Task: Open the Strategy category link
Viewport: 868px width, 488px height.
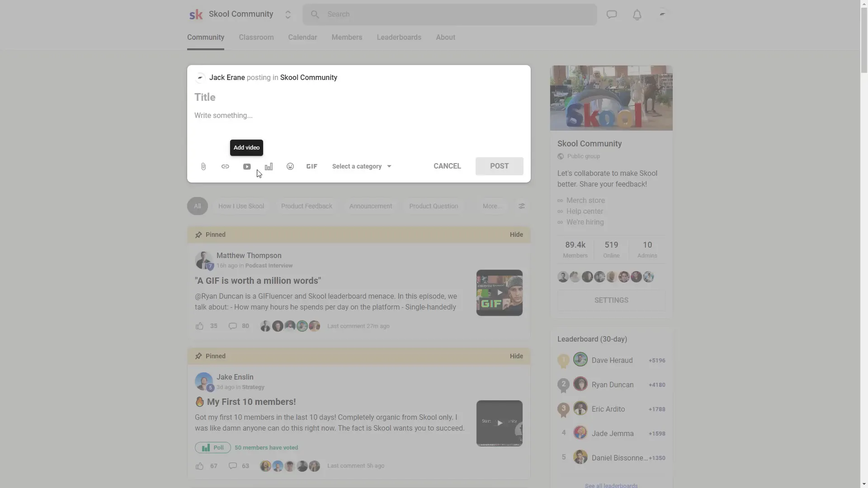Action: 253,387
